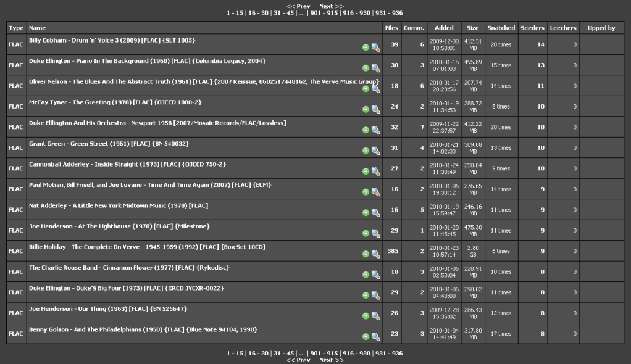Click green plus icon for McCoy Tyner torrent

point(366,109)
